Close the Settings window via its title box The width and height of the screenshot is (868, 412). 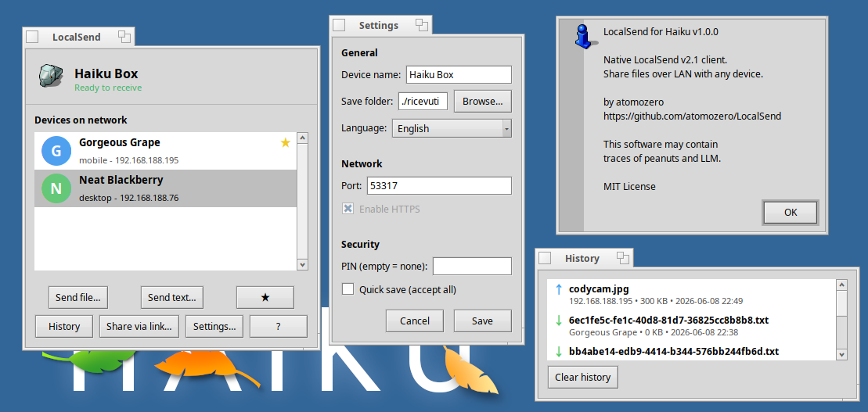(x=339, y=25)
